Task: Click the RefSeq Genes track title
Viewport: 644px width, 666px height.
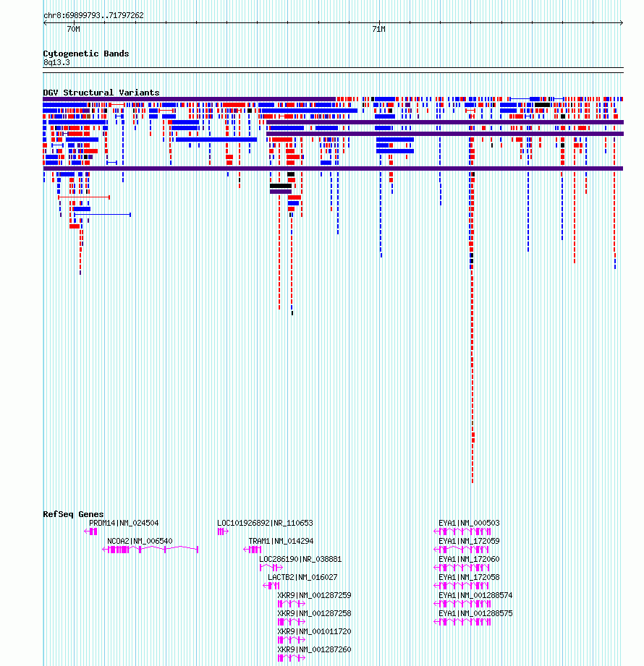Action: tap(73, 514)
